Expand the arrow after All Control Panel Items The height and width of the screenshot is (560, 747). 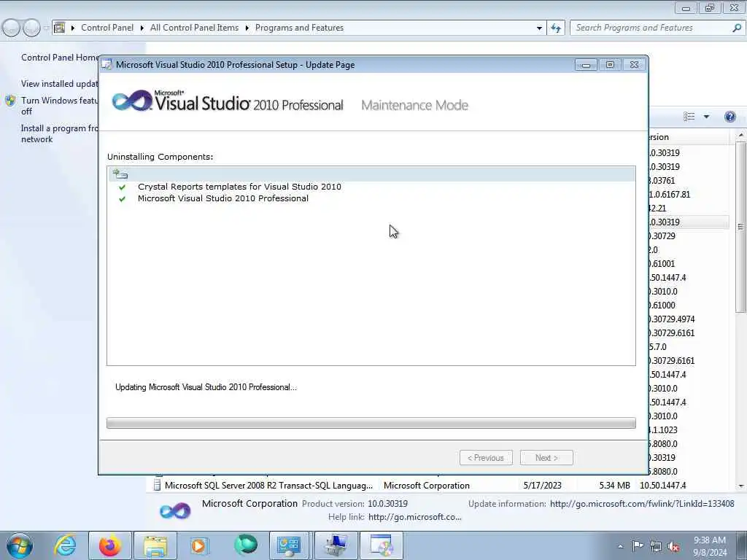[x=247, y=28]
